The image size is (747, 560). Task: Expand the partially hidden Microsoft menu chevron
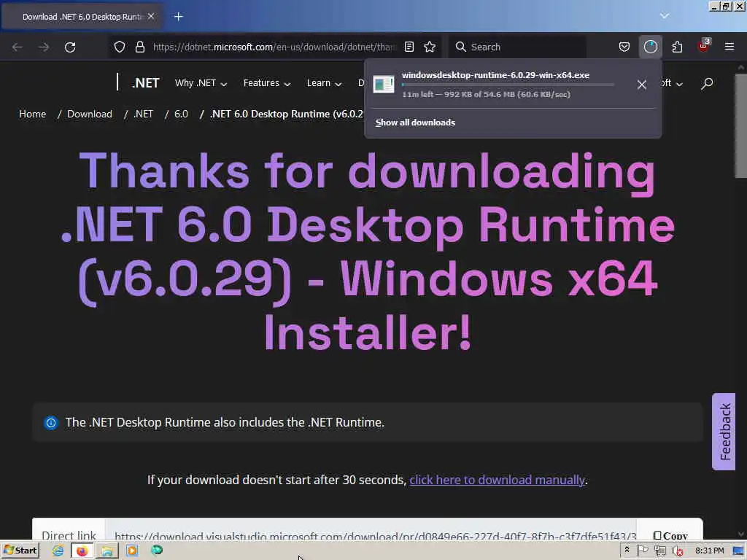click(x=679, y=84)
